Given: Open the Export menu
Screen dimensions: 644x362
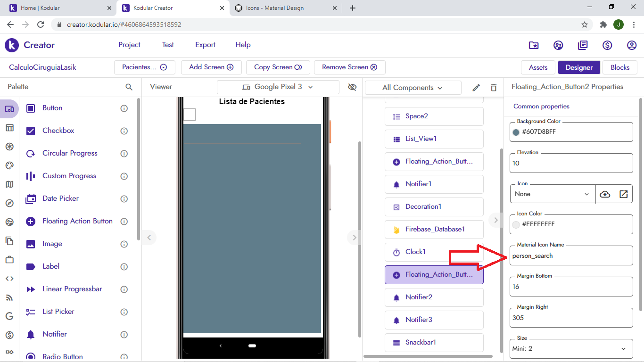Looking at the screenshot, I should point(205,45).
